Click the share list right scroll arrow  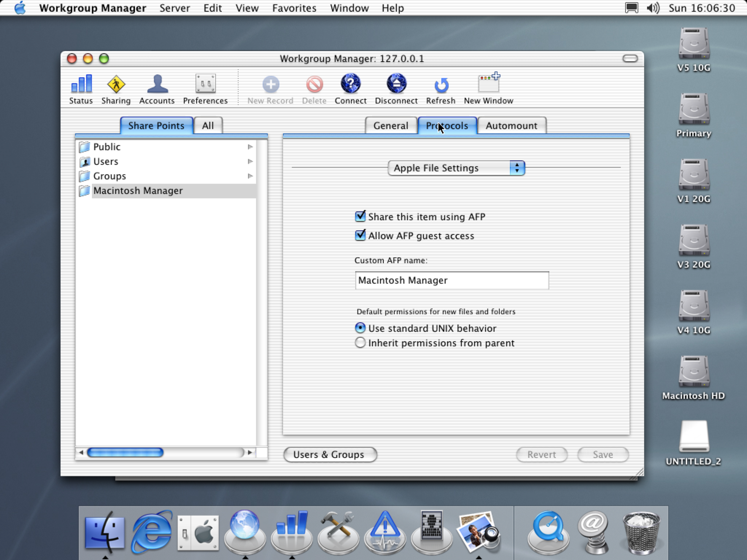250,452
